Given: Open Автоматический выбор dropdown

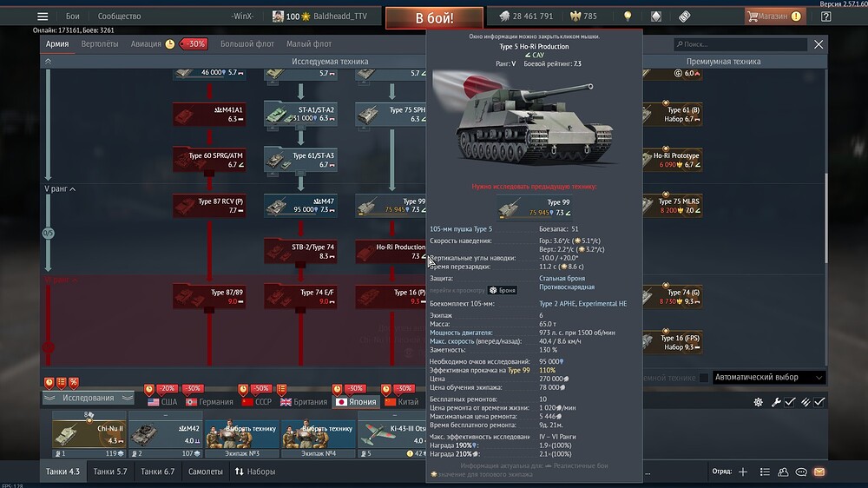Looking at the screenshot, I should tap(768, 377).
